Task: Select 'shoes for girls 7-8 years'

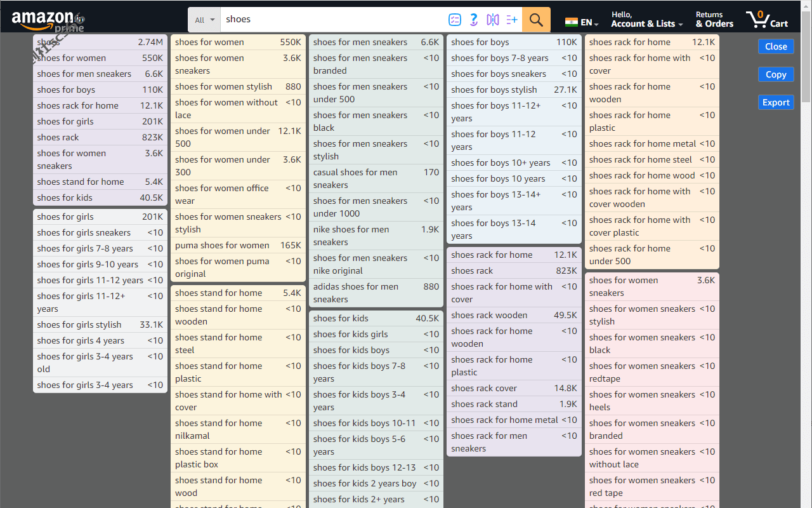Action: click(x=100, y=248)
